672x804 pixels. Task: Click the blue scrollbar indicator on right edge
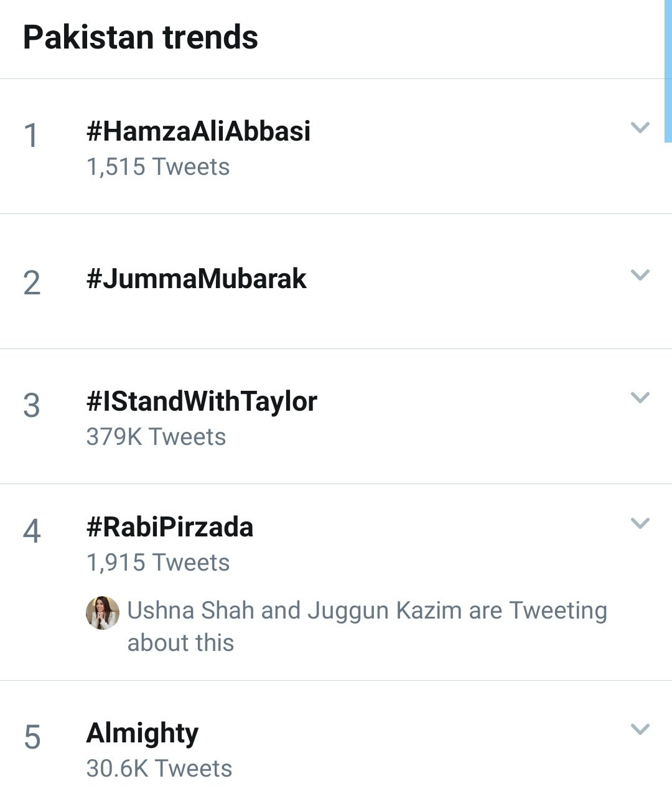point(668,71)
